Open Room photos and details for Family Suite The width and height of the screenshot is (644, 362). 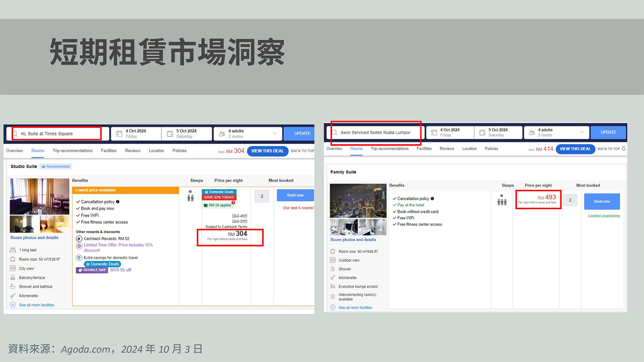(x=353, y=240)
